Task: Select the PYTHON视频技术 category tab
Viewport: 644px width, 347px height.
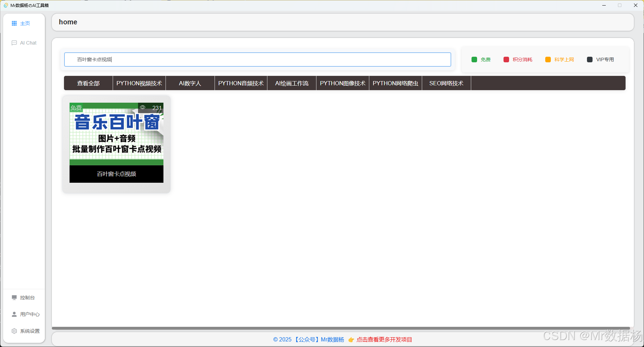Action: [x=139, y=83]
